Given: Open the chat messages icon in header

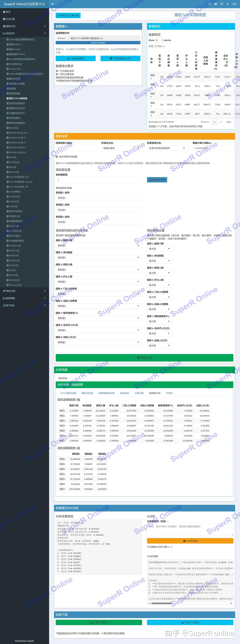Looking at the screenshot, I should click(234, 4).
